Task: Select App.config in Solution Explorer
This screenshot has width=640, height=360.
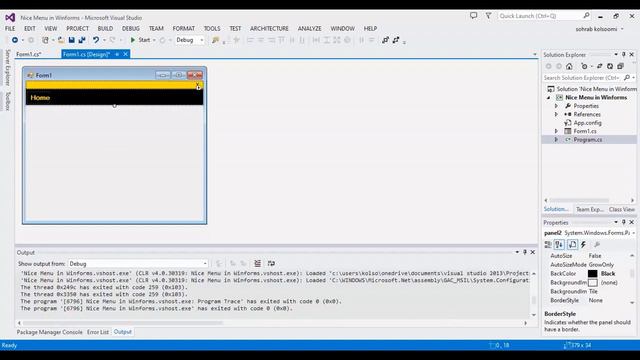Action: point(587,123)
